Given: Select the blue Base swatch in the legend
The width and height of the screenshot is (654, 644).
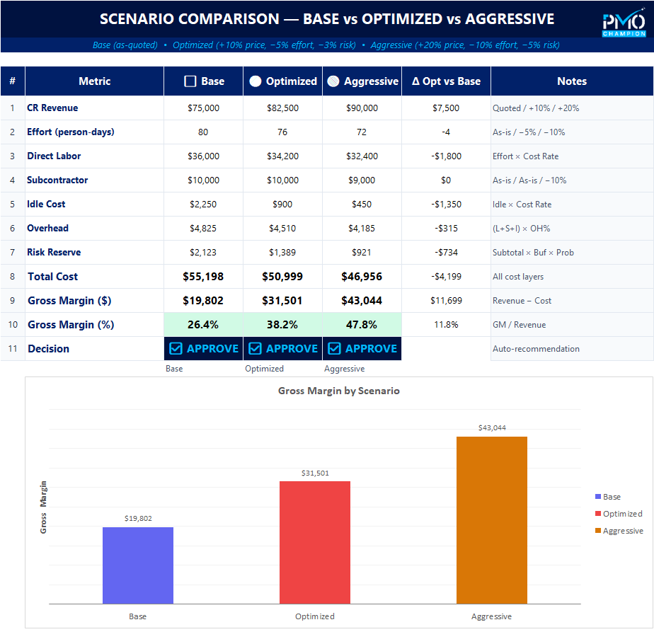Looking at the screenshot, I should [597, 497].
